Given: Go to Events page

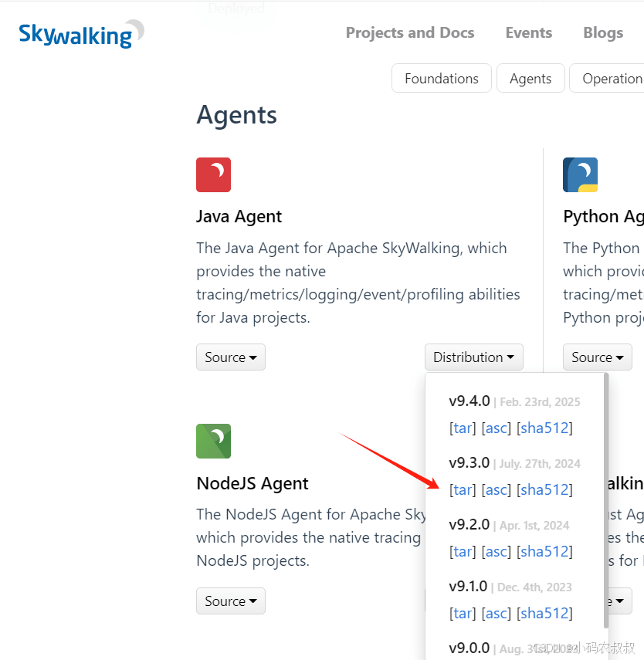Looking at the screenshot, I should point(529,33).
